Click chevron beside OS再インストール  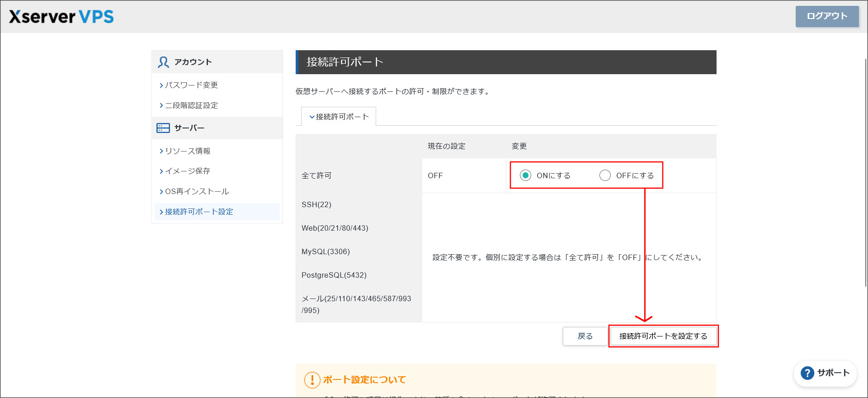pyautogui.click(x=161, y=192)
